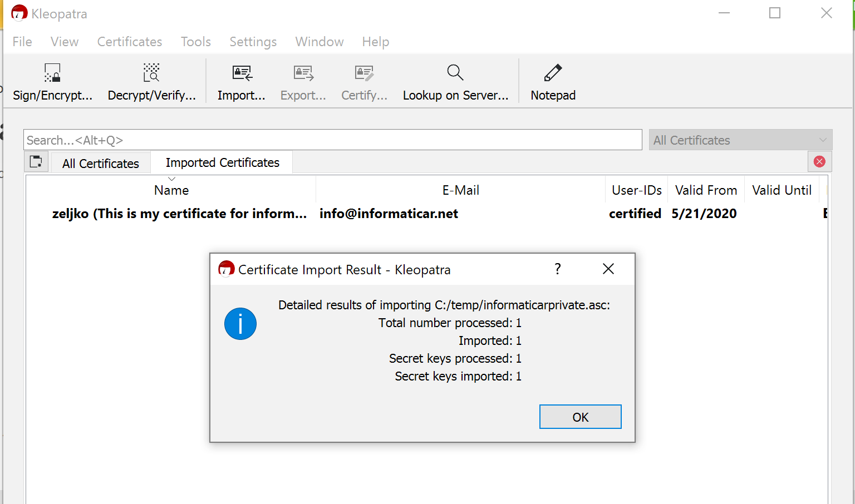Maximize the Kleopatra window
This screenshot has height=504, width=855.
(775, 13)
